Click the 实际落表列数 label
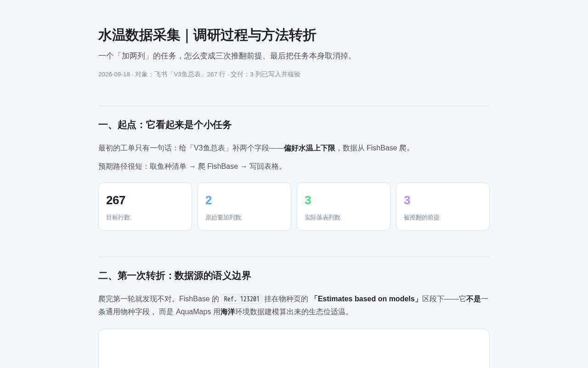This screenshot has height=368, width=588. click(x=322, y=218)
